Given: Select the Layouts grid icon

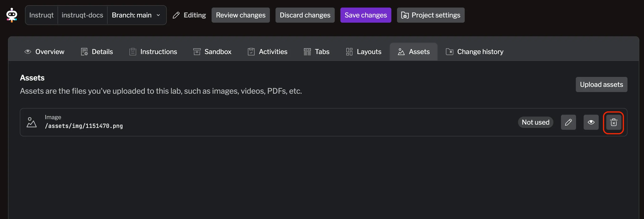Looking at the screenshot, I should (349, 51).
